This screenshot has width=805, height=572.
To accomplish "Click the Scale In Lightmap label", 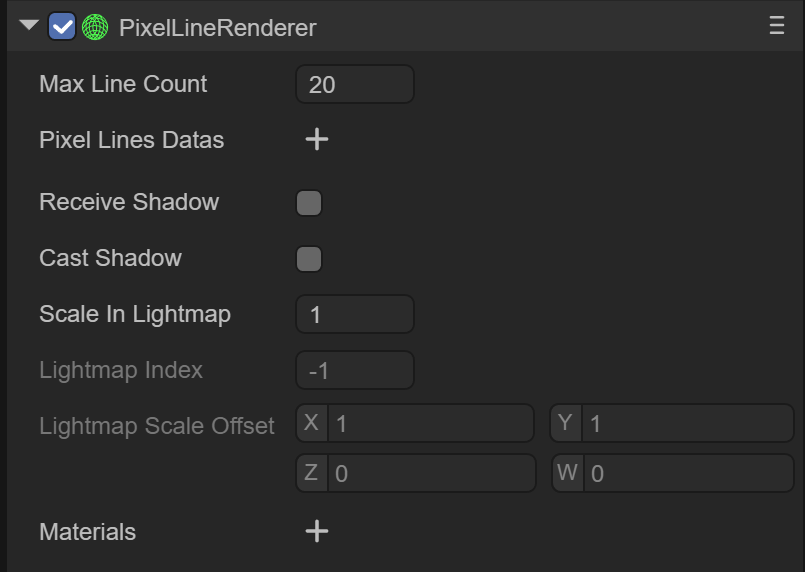I will click(135, 314).
